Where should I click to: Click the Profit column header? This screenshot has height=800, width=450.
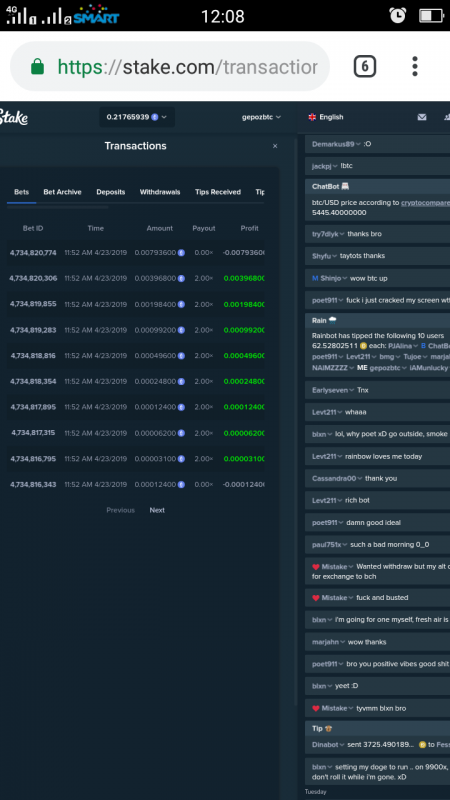[249, 229]
